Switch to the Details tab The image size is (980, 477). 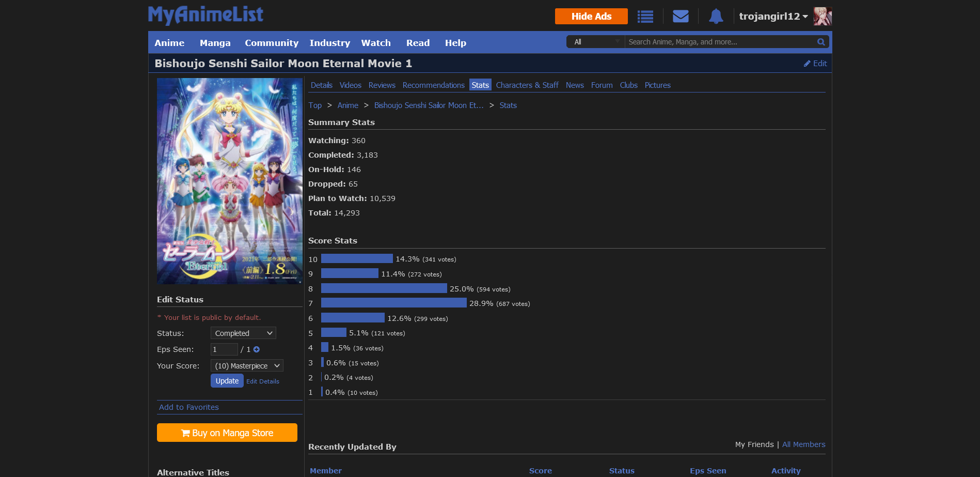click(x=322, y=85)
